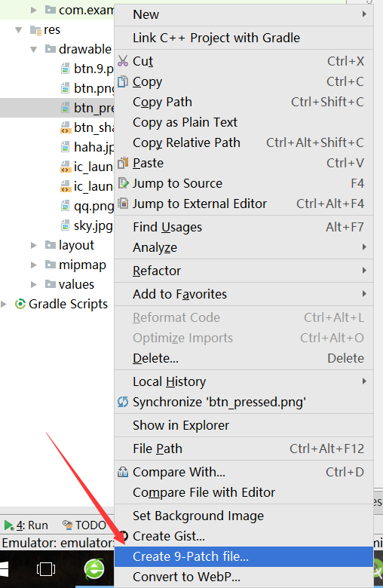Image resolution: width=383 pixels, height=588 pixels.
Task: Select Find Usages entry
Action: pos(244,227)
